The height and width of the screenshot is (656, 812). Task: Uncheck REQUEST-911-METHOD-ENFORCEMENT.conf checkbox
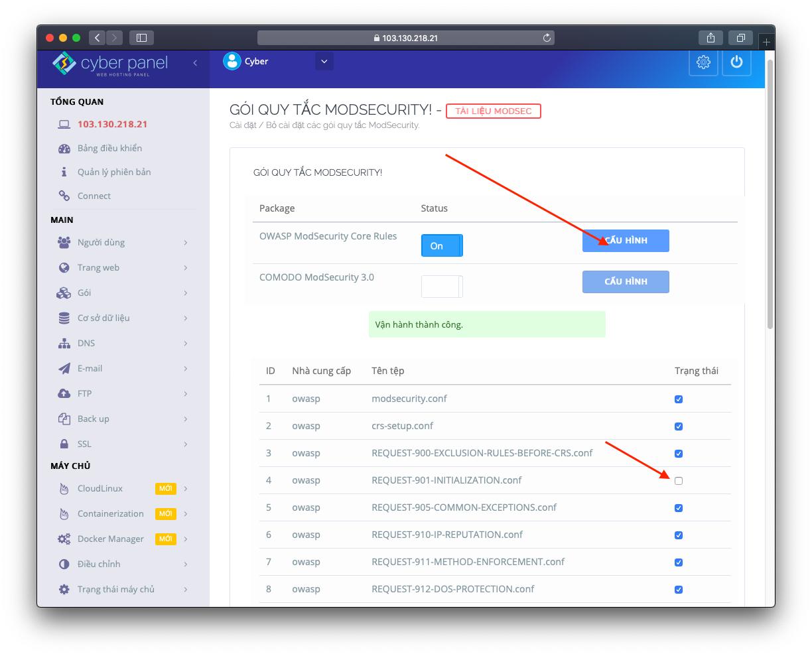coord(679,562)
